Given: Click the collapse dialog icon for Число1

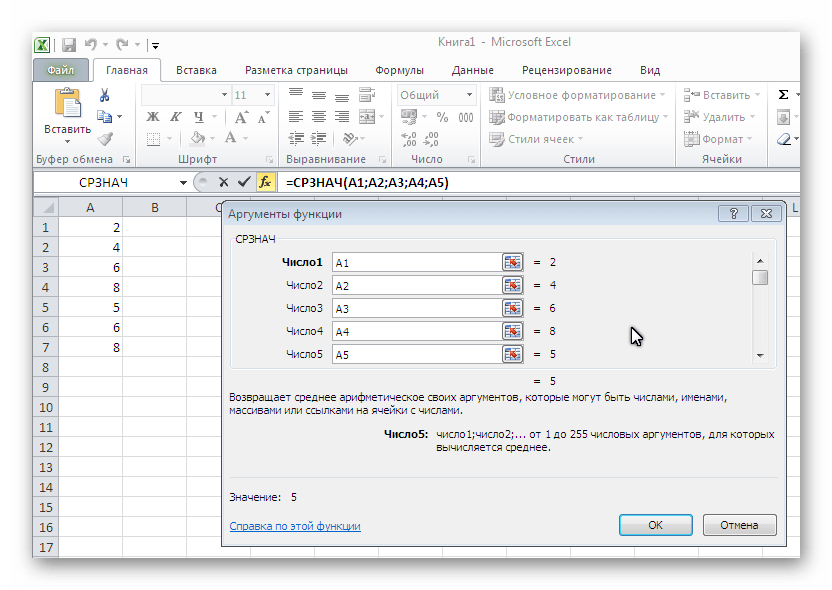Looking at the screenshot, I should pos(512,262).
